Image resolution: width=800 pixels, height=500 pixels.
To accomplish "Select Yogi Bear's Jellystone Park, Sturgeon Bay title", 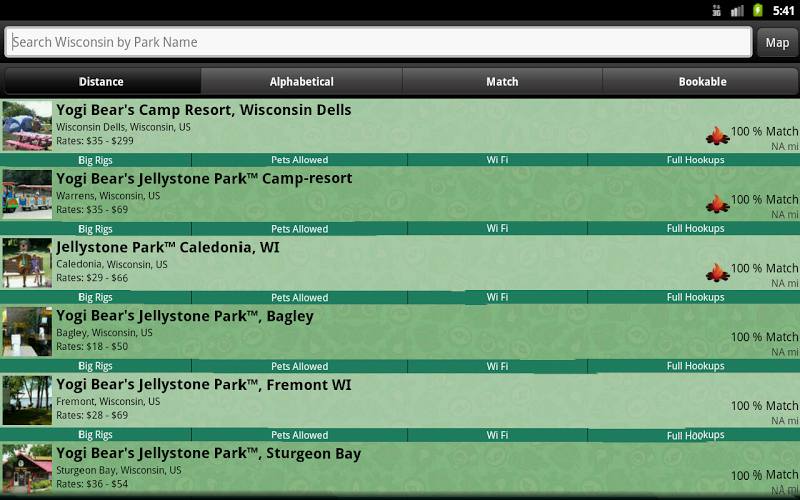I will coord(209,454).
